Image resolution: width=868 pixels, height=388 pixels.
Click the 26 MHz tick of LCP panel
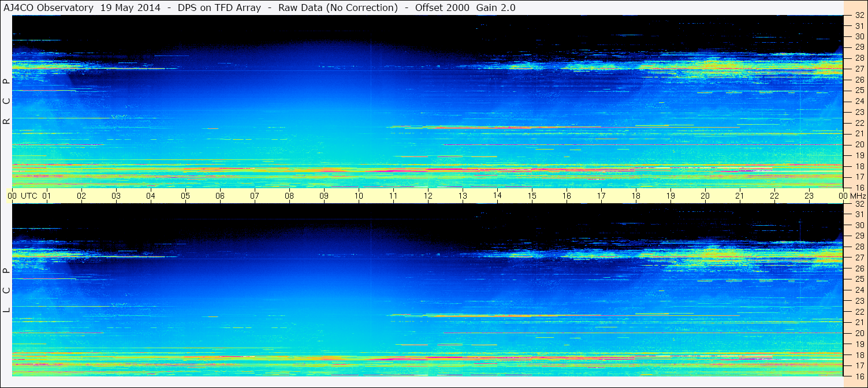(x=859, y=268)
